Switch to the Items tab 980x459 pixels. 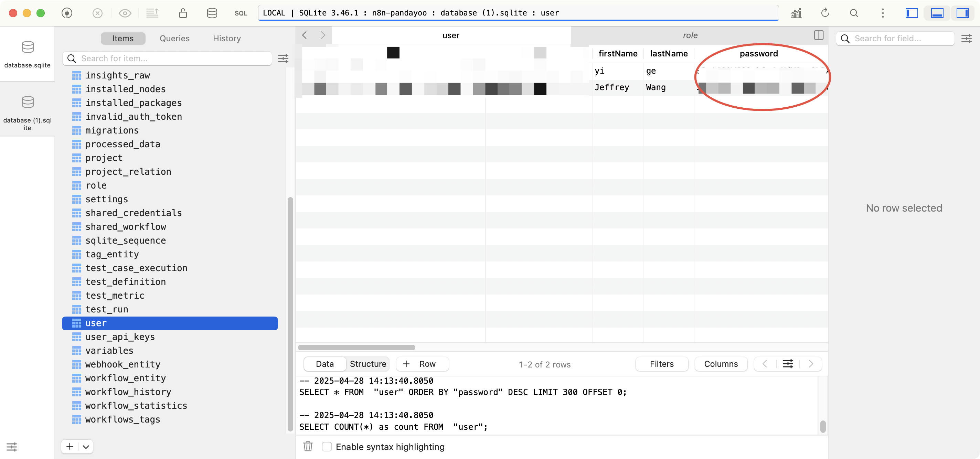click(123, 38)
